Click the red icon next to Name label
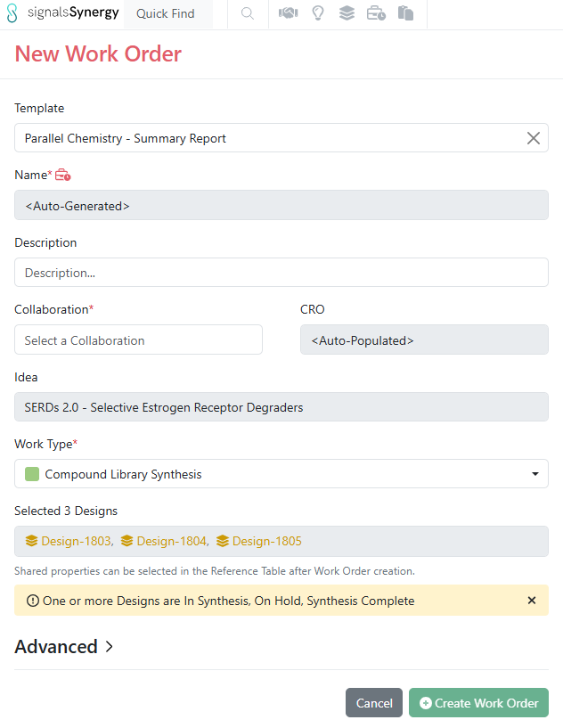The image size is (563, 728). (63, 176)
